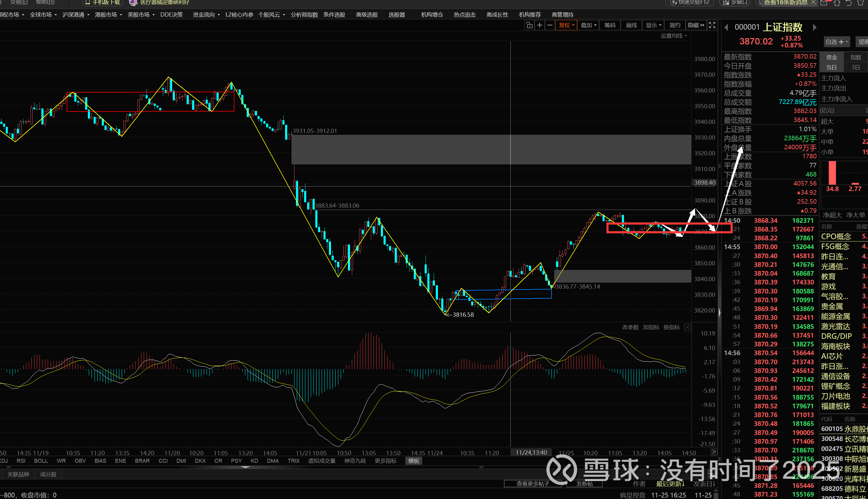Toggle 简约 simple view mode
The height and width of the screenshot is (499, 868).
tap(674, 25)
